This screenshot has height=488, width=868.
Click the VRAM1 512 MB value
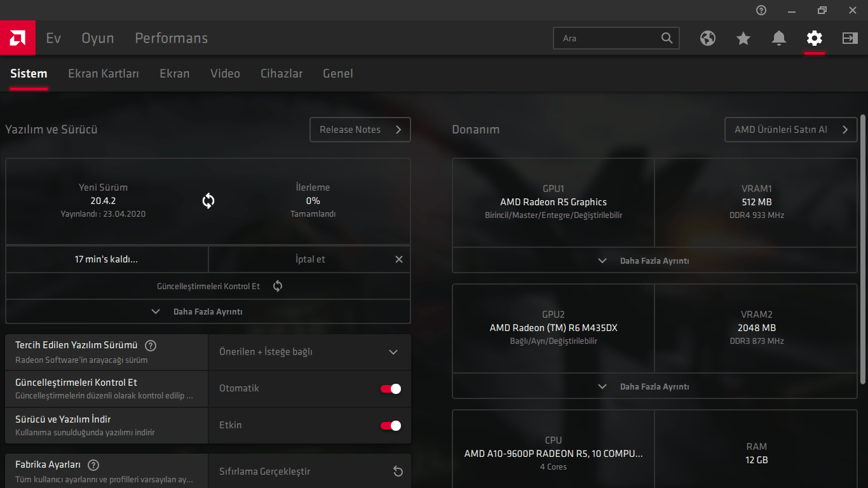click(756, 202)
